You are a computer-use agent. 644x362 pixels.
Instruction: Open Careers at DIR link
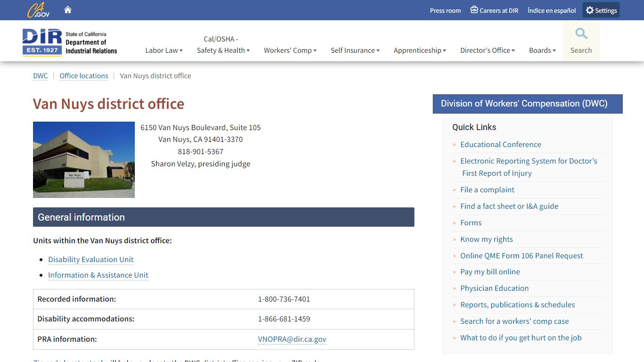pos(494,10)
